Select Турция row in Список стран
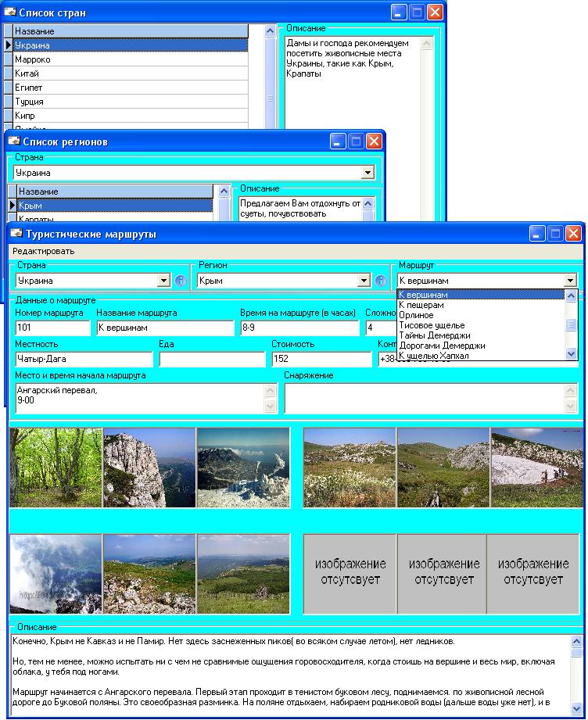Image resolution: width=588 pixels, height=720 pixels. coord(131,102)
